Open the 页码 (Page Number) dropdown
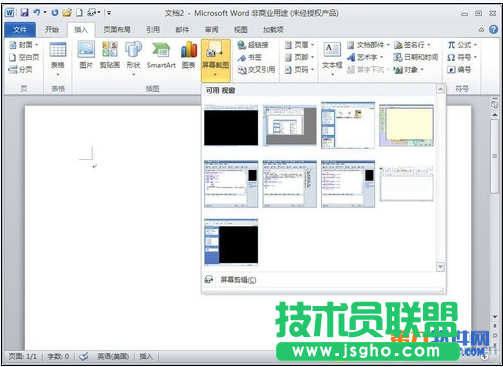Screen dimensions: 503x367 299,69
